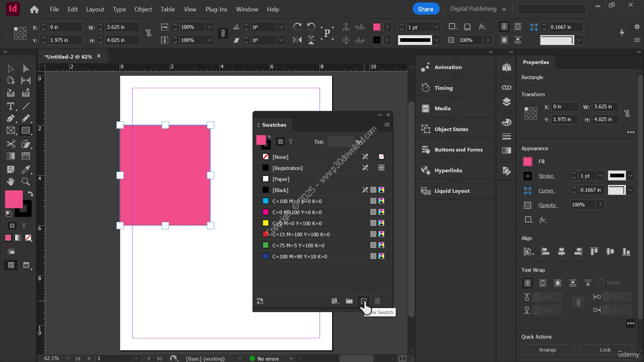Select the Eyedropper tool
This screenshot has width=644, height=362.
(26, 169)
